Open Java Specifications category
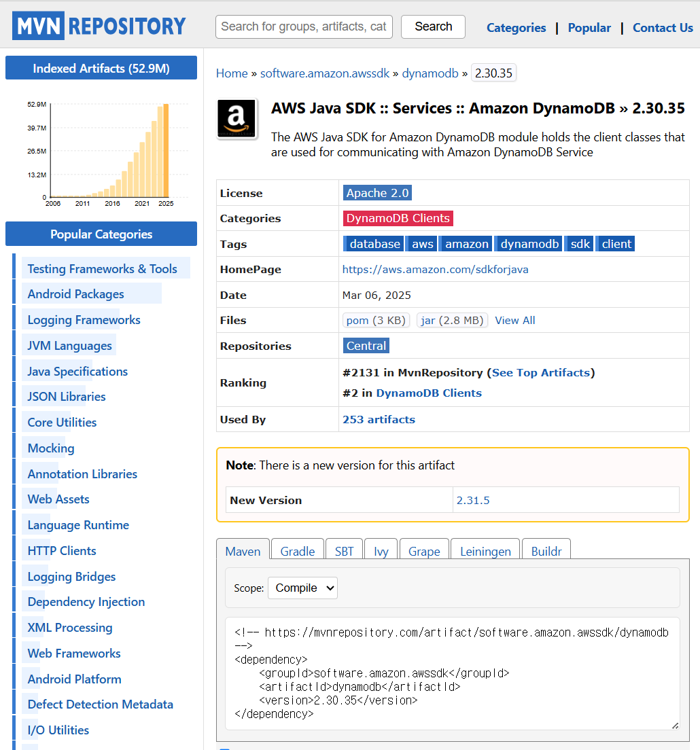 click(77, 372)
